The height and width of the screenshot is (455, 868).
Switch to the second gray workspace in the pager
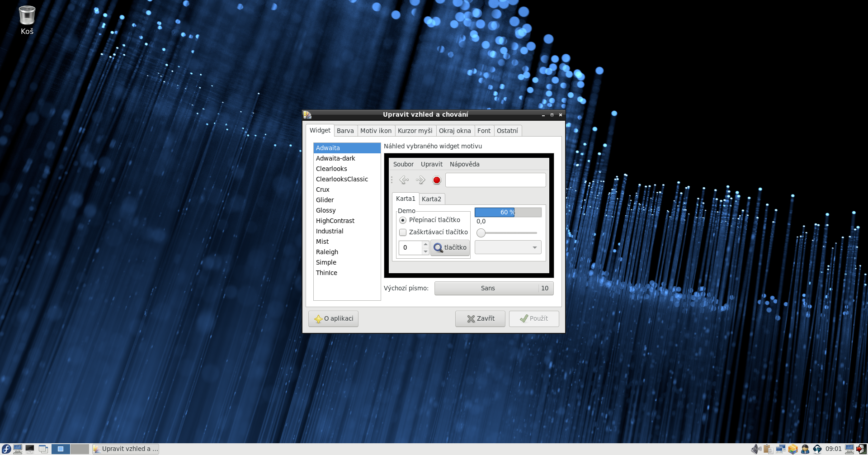(80, 449)
